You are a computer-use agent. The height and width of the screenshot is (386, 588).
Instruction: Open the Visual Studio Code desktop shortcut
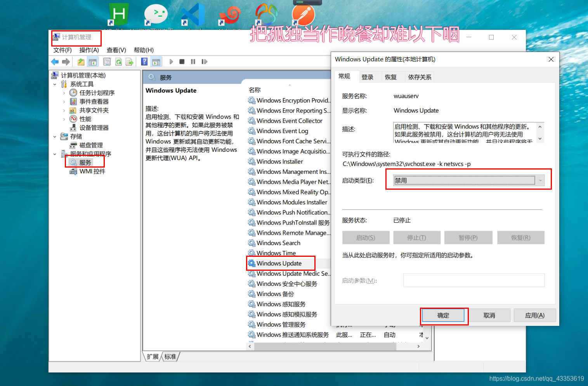pos(193,15)
